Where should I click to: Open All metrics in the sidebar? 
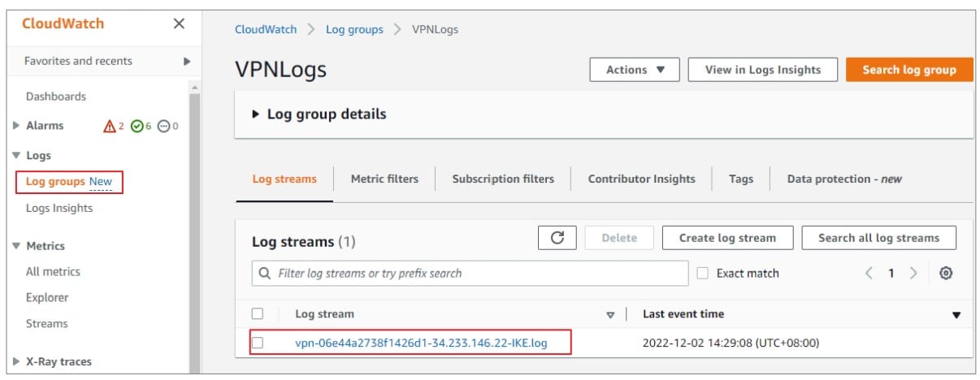pos(53,271)
